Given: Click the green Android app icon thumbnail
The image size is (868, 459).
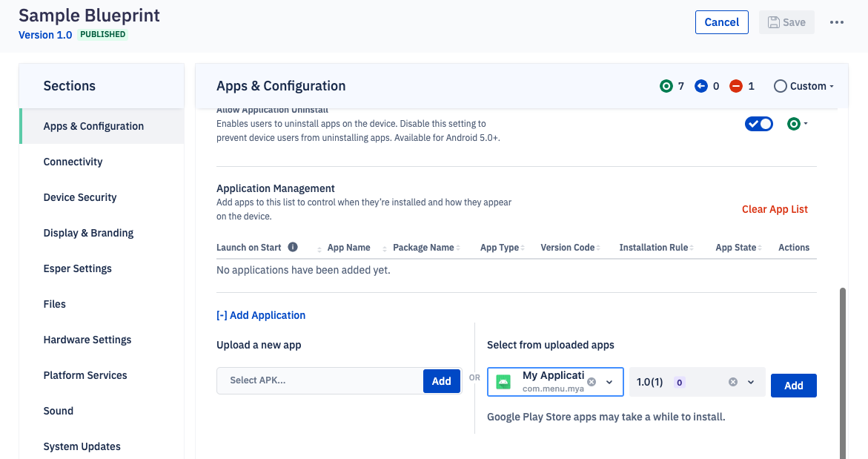Looking at the screenshot, I should click(x=503, y=380).
